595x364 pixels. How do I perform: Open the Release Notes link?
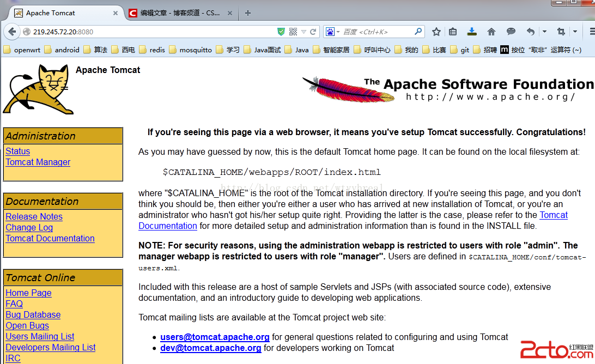tap(34, 216)
